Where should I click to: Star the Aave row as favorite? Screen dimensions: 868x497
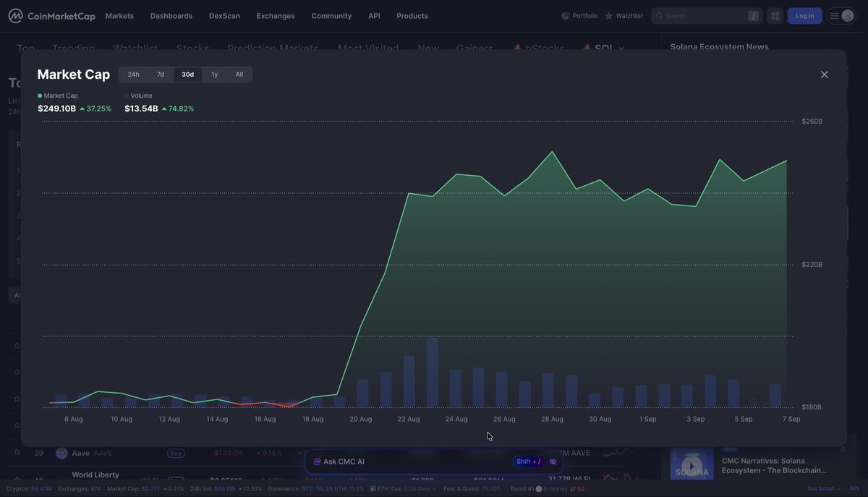17,453
